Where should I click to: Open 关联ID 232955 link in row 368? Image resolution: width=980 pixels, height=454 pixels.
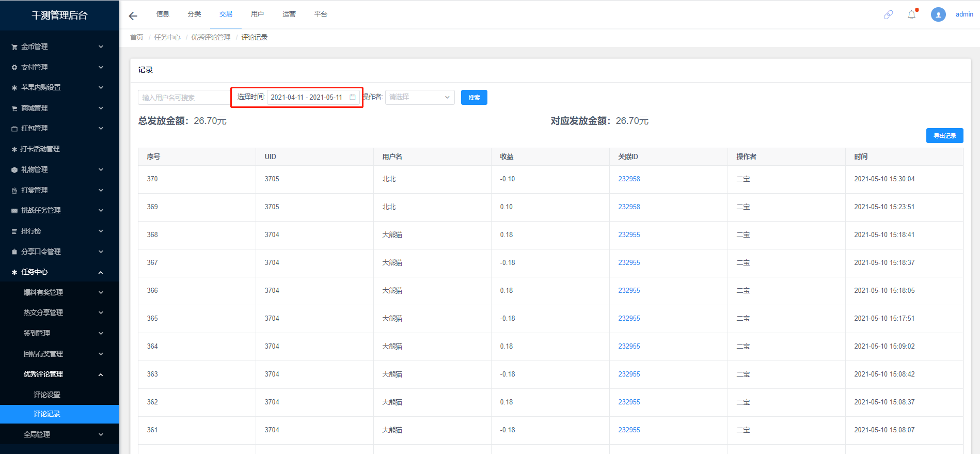(629, 234)
